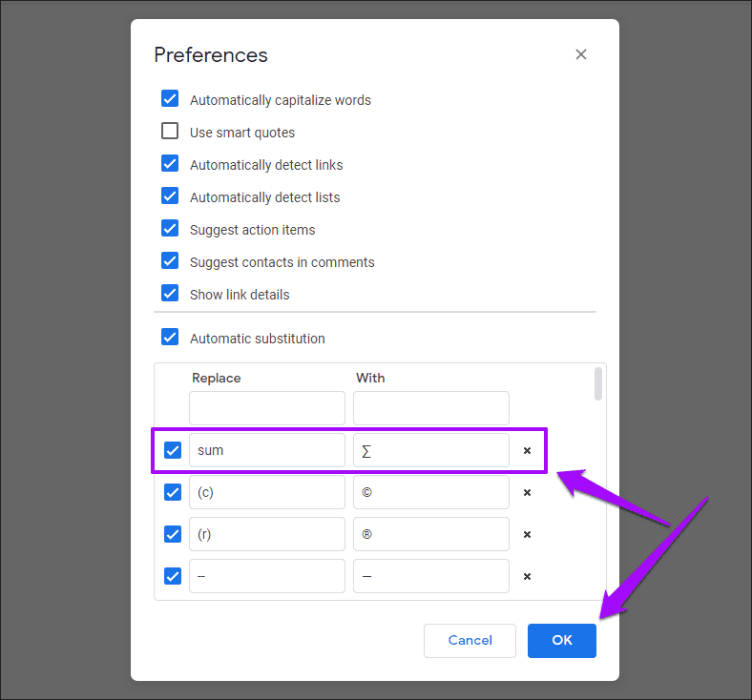The image size is (752, 700).
Task: Remove the (r) substitution entry
Action: tap(527, 534)
